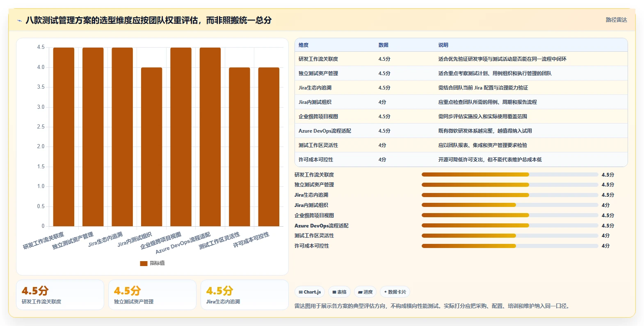Open the 独立测试资产管理 4.5分 data card
This screenshot has width=644, height=326.
(152, 295)
